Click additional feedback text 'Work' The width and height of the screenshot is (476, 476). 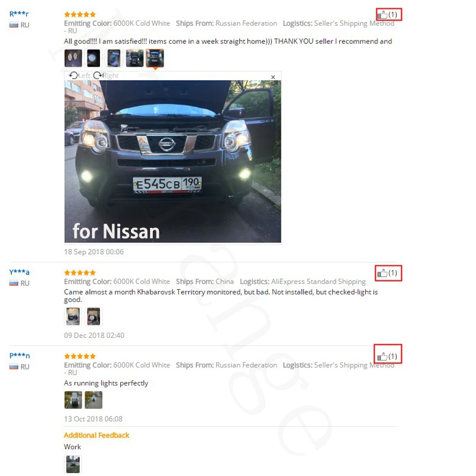coord(72,447)
